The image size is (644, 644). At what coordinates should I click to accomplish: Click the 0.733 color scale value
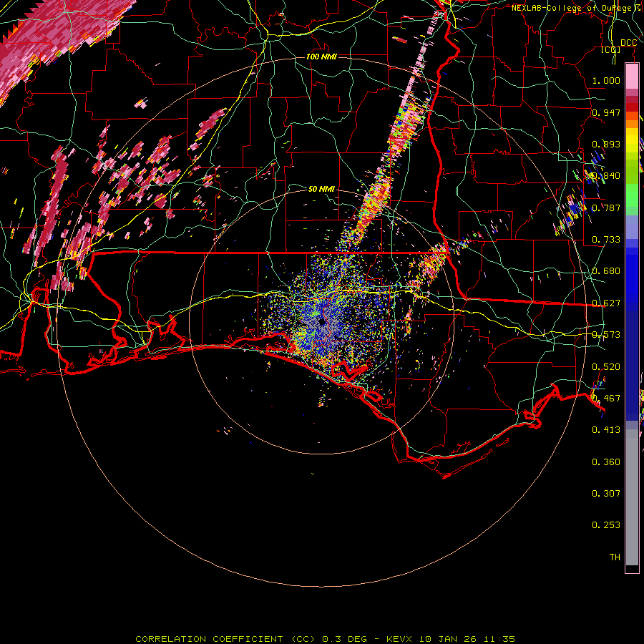606,240
